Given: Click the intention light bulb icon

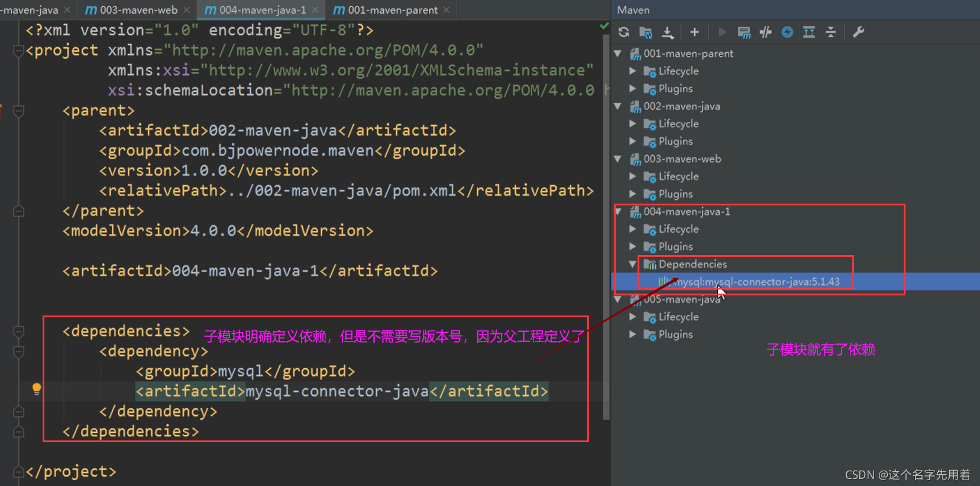Looking at the screenshot, I should click(37, 389).
